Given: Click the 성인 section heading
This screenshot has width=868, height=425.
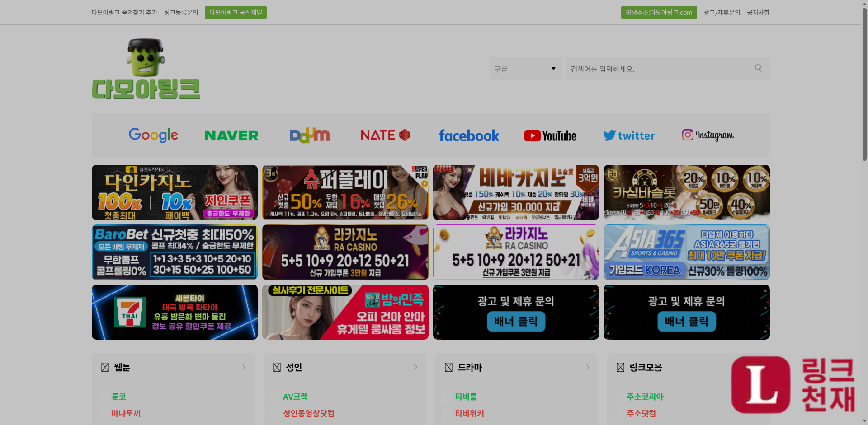Looking at the screenshot, I should 294,367.
